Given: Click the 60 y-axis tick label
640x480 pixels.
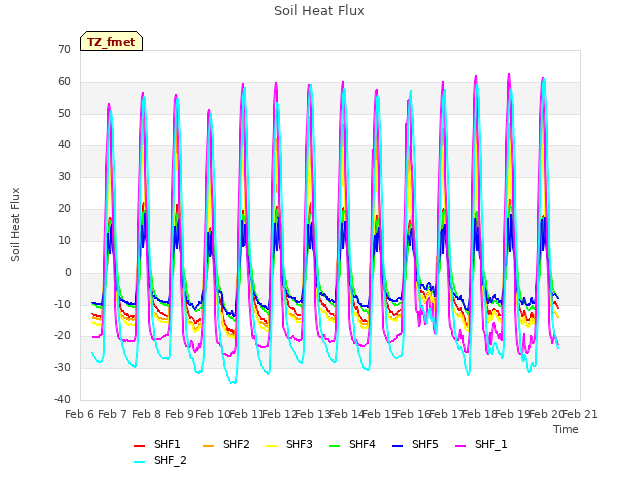Looking at the screenshot, I should click(64, 82).
